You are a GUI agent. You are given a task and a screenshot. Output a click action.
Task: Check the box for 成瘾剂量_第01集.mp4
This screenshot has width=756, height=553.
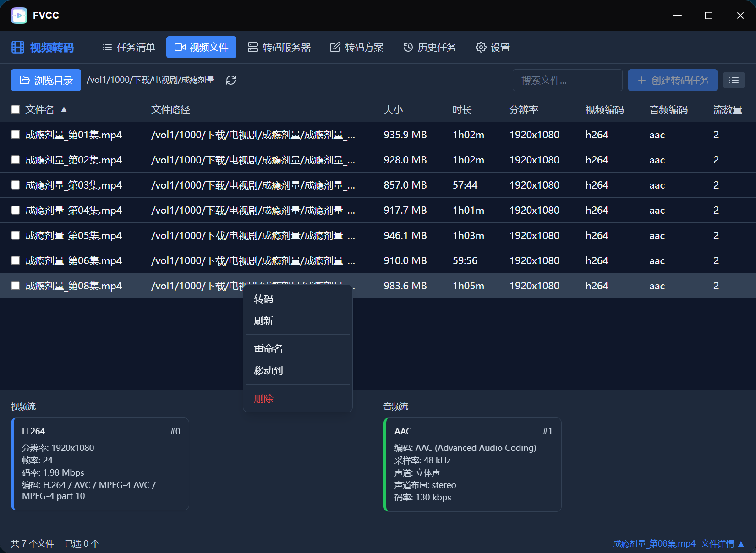(16, 135)
